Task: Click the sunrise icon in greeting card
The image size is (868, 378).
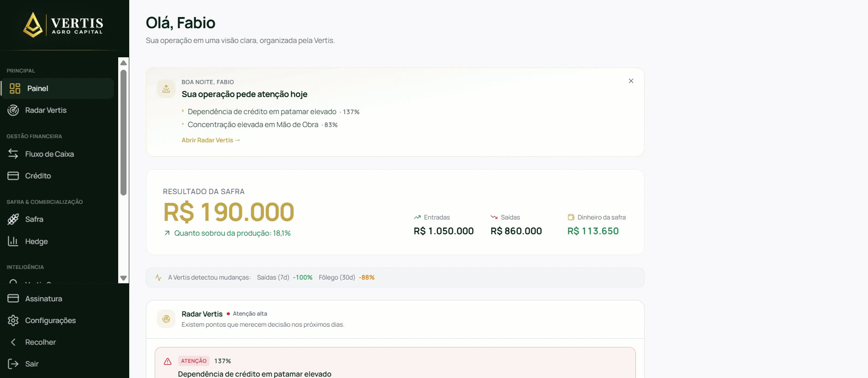Action: pyautogui.click(x=166, y=89)
